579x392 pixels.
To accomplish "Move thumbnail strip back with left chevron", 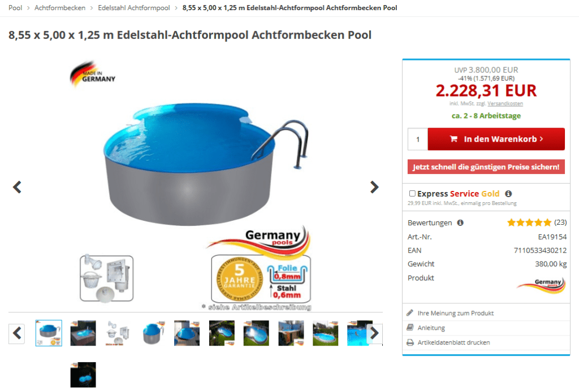I will [16, 333].
